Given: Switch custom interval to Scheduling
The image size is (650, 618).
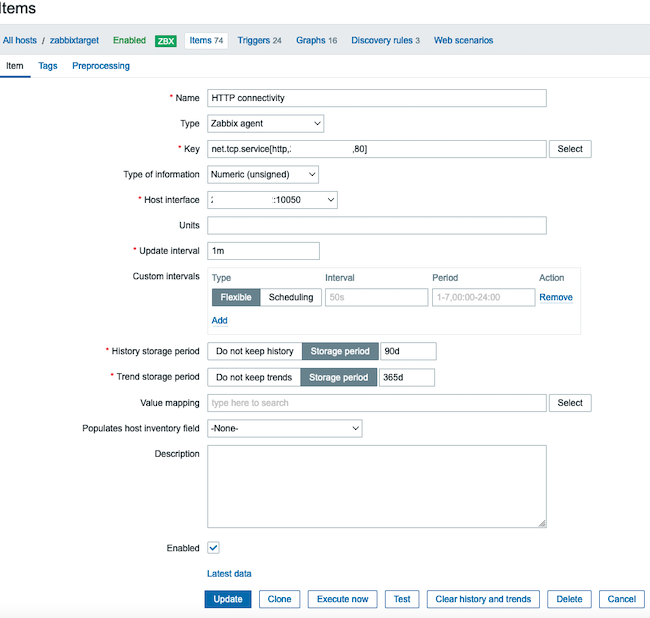Looking at the screenshot, I should (x=291, y=297).
